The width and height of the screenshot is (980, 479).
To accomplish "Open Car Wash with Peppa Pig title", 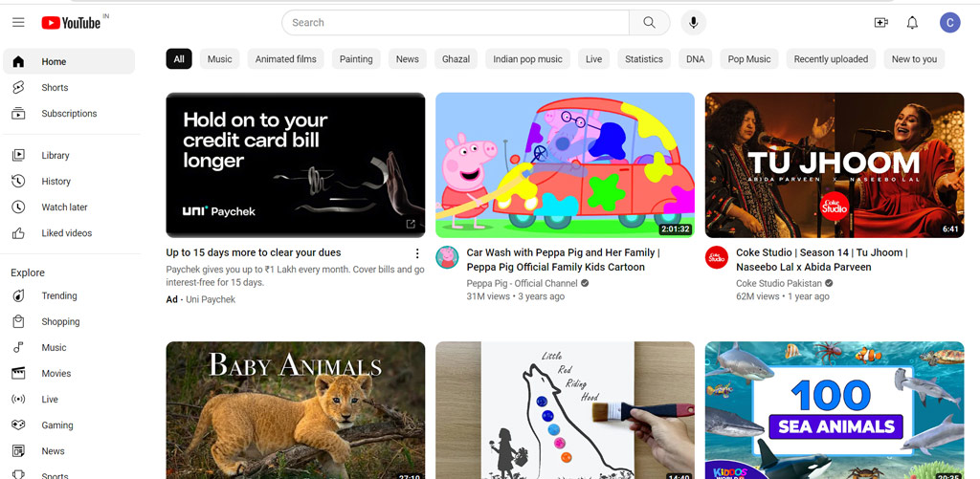I will (x=563, y=260).
